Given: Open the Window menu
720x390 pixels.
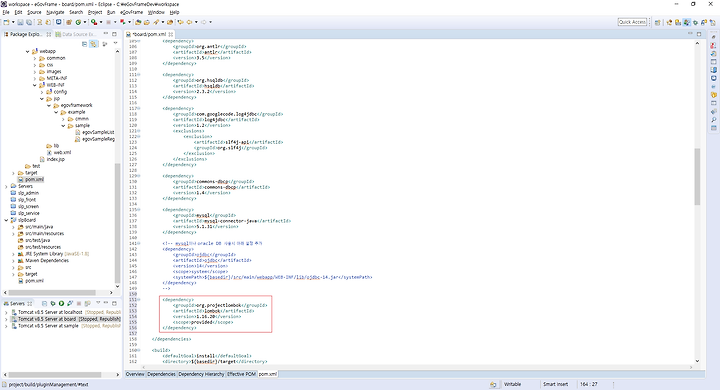Looking at the screenshot, I should pos(156,12).
